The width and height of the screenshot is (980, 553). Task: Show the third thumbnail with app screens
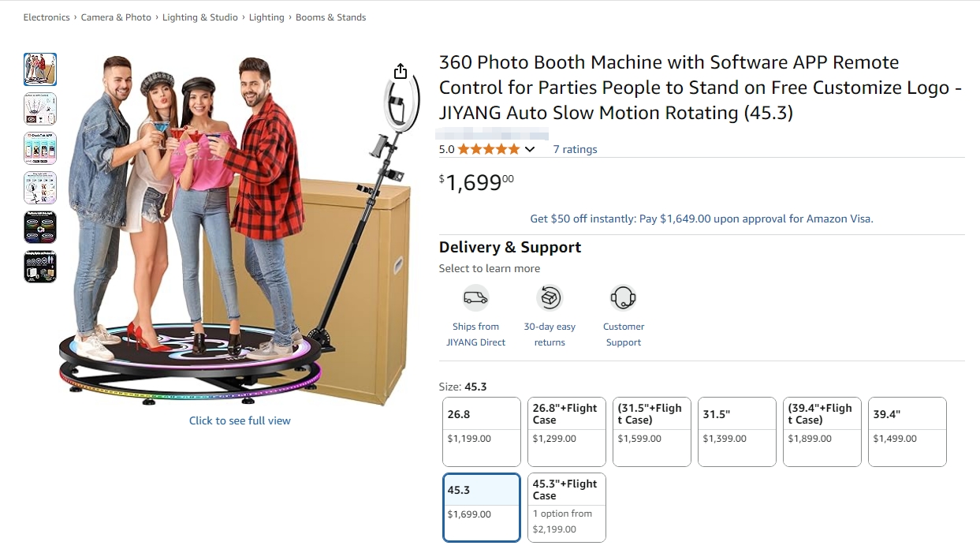coord(40,148)
